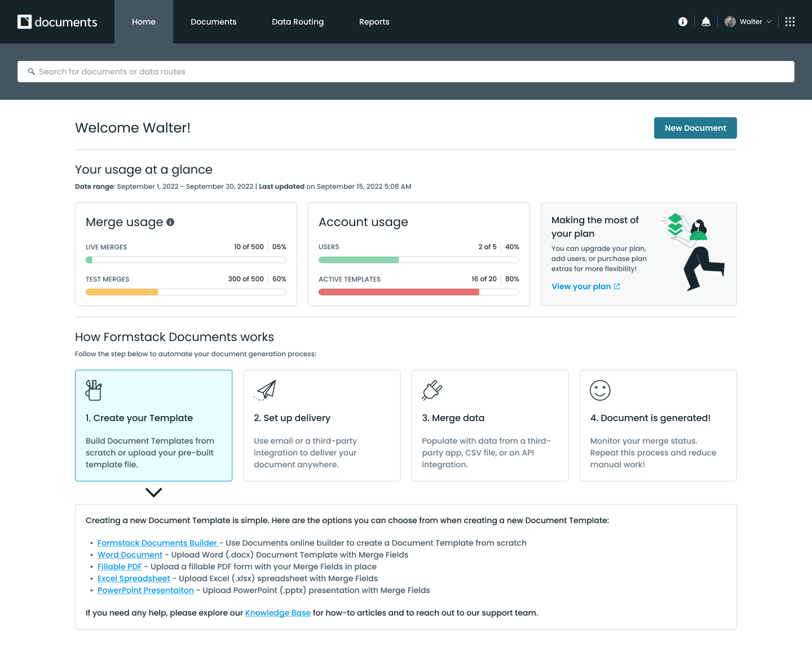Click the mug icon on Create your Template
Image resolution: width=812 pixels, height=646 pixels.
(94, 390)
